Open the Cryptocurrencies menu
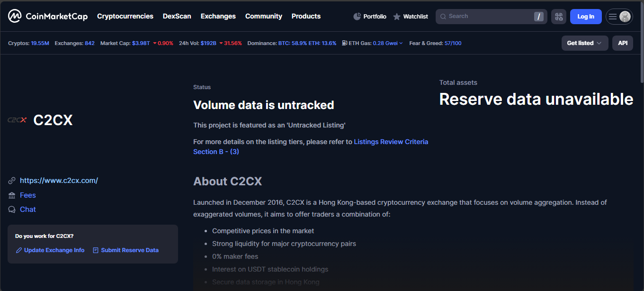644x291 pixels. point(125,16)
